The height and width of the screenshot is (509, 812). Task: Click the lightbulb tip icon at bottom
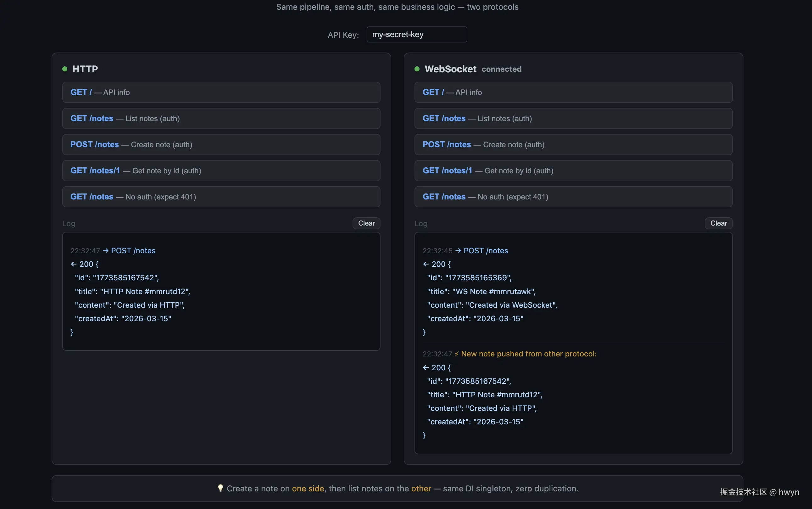pos(220,488)
